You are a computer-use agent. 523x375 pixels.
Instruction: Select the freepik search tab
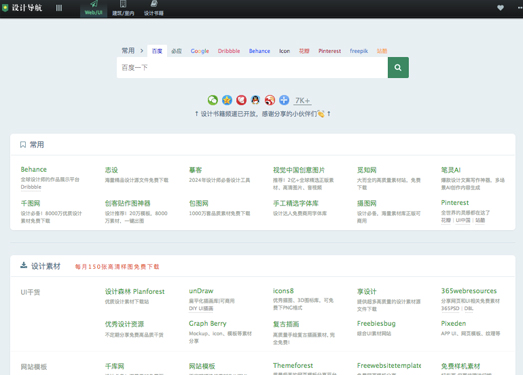coord(359,51)
